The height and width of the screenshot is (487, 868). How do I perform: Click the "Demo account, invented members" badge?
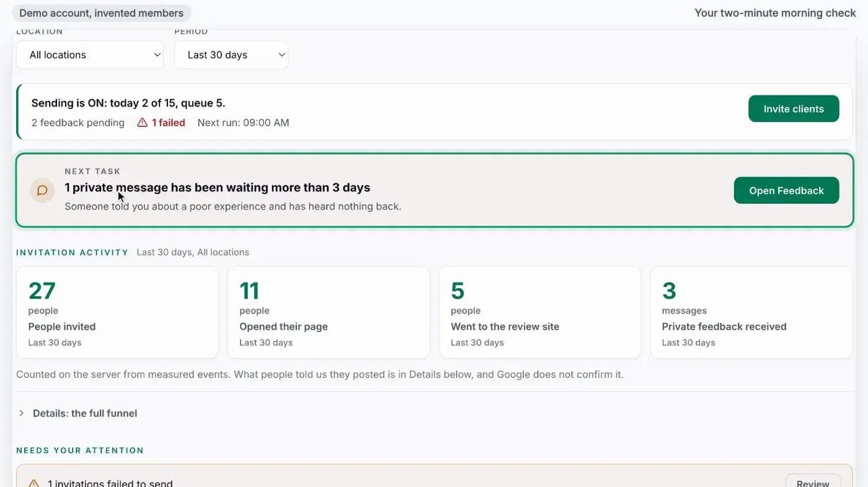tap(102, 13)
